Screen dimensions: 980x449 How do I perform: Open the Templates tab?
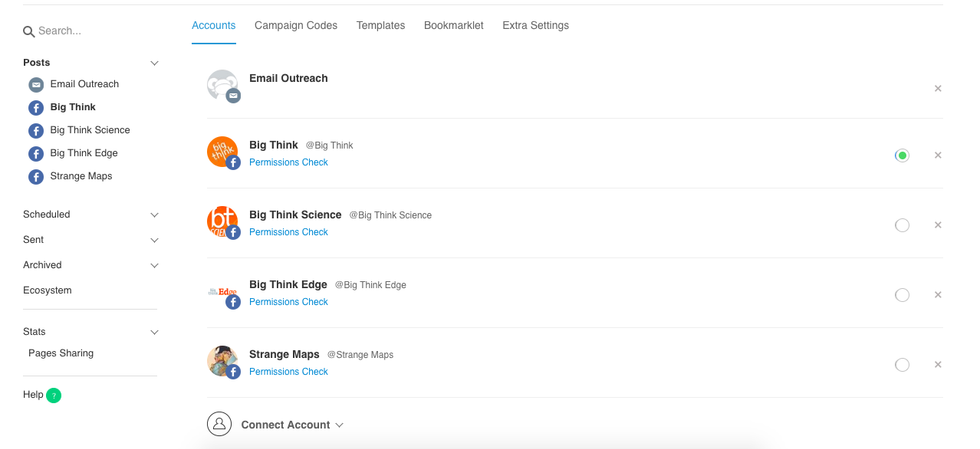pos(380,26)
